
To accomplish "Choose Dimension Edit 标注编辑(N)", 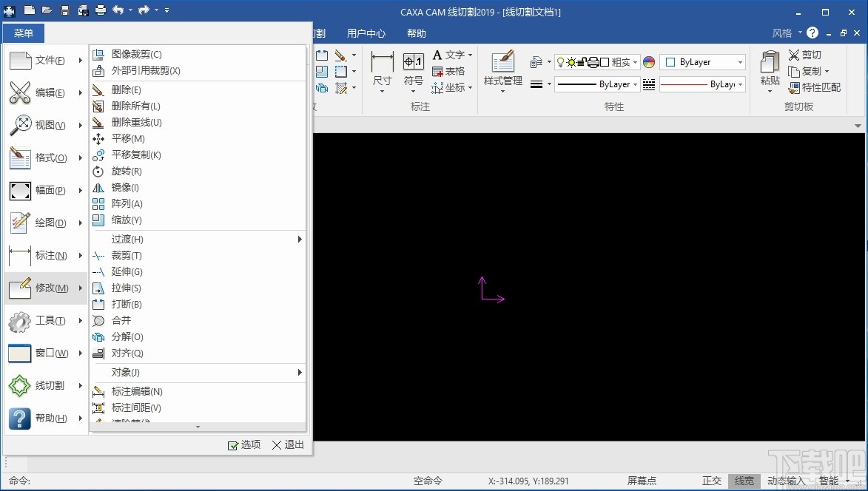I will coord(198,391).
